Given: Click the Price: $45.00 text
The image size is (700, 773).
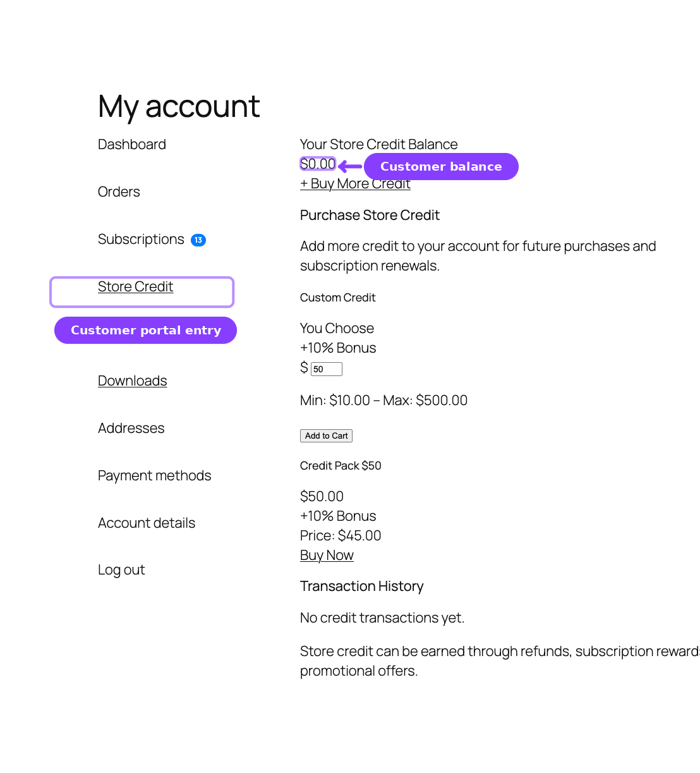Looking at the screenshot, I should [x=341, y=535].
